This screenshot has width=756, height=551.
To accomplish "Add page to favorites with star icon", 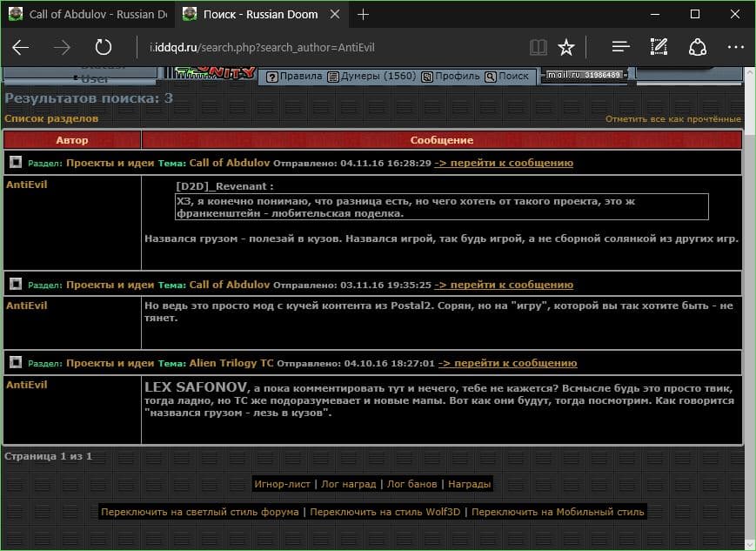I will pos(566,47).
